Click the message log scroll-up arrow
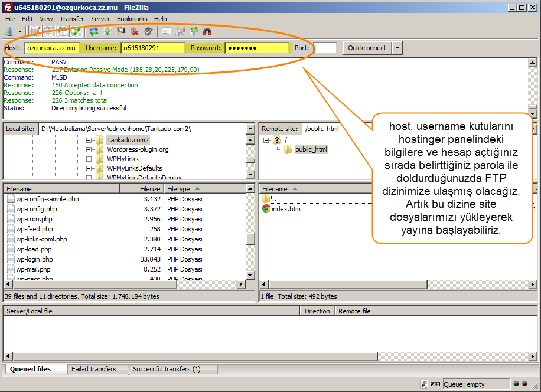The image size is (541, 392). [x=533, y=63]
